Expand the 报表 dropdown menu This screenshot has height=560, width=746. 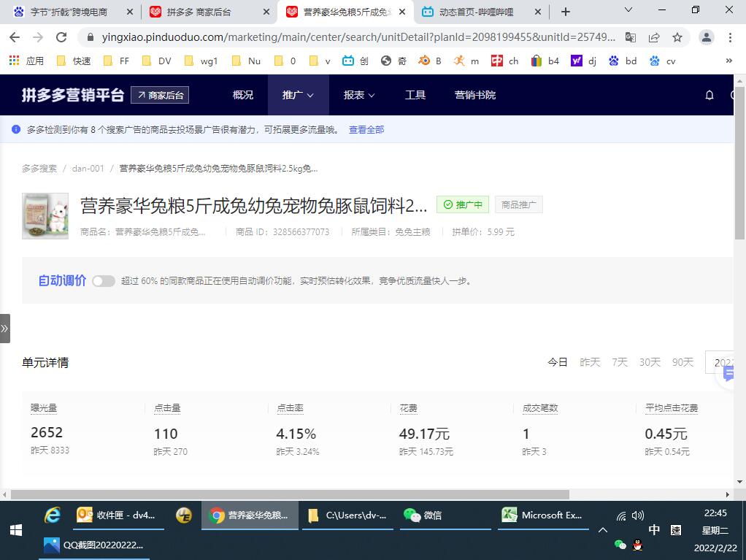(x=359, y=95)
